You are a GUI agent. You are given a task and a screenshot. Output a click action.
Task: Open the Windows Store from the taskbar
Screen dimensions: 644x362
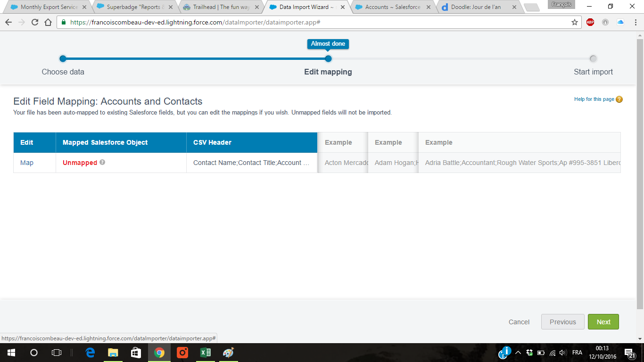tap(136, 353)
